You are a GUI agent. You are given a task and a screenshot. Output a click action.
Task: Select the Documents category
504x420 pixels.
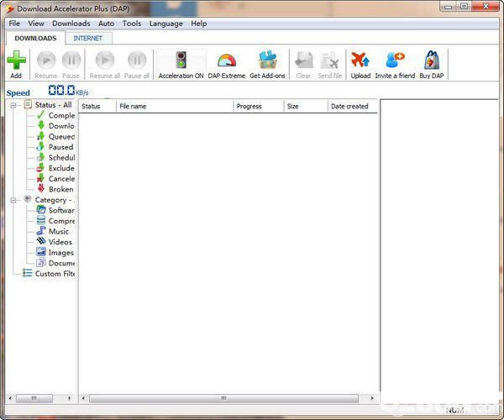click(61, 263)
